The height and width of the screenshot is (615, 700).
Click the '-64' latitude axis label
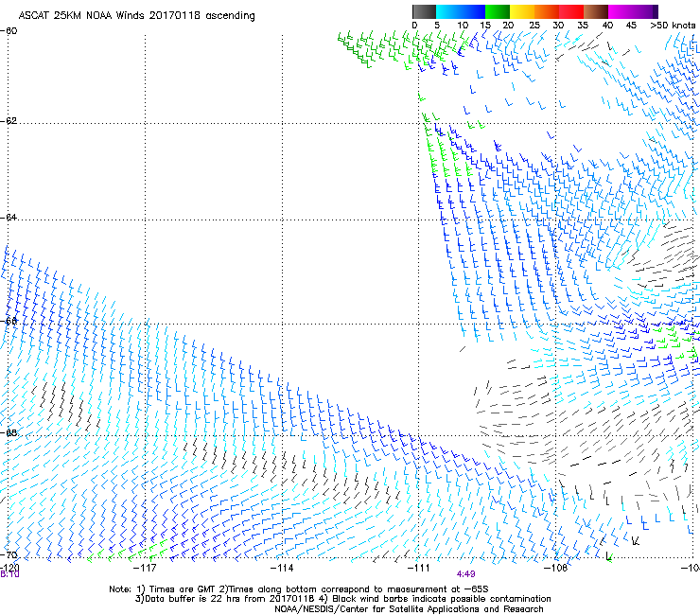click(9, 218)
